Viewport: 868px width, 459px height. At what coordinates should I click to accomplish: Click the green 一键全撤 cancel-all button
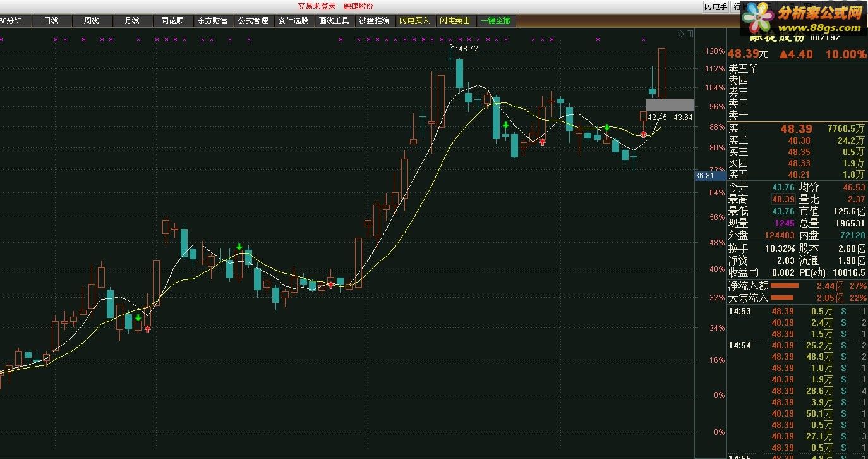coord(495,21)
